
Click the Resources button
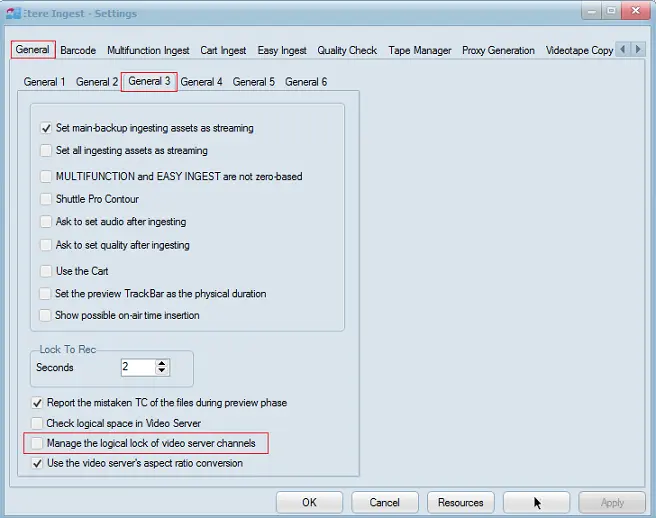point(461,502)
